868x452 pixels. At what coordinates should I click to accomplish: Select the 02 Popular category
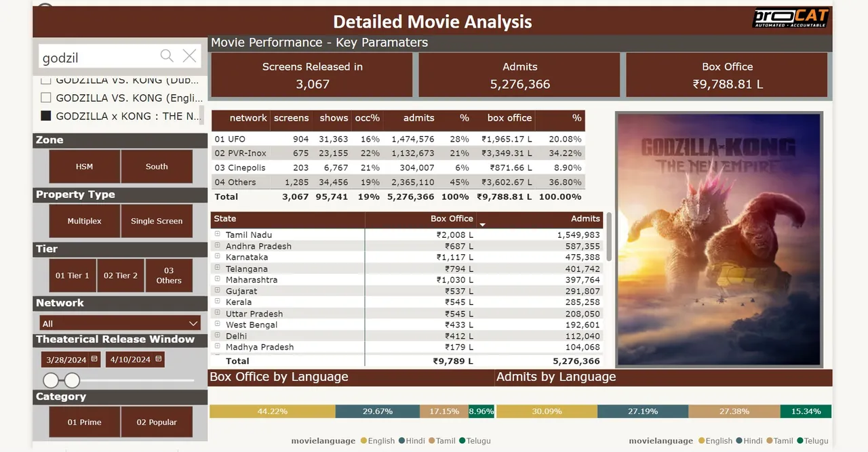[x=157, y=422]
